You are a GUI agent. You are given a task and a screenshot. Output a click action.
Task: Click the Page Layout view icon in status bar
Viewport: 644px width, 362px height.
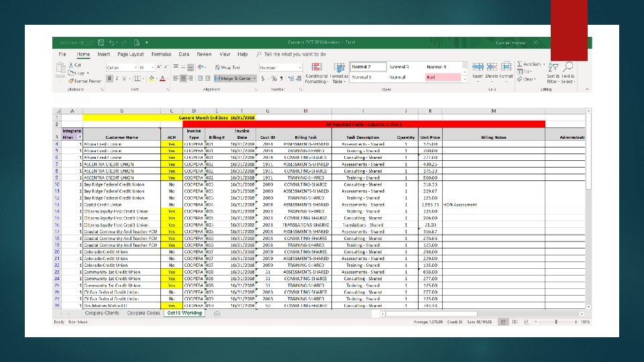tap(515, 322)
